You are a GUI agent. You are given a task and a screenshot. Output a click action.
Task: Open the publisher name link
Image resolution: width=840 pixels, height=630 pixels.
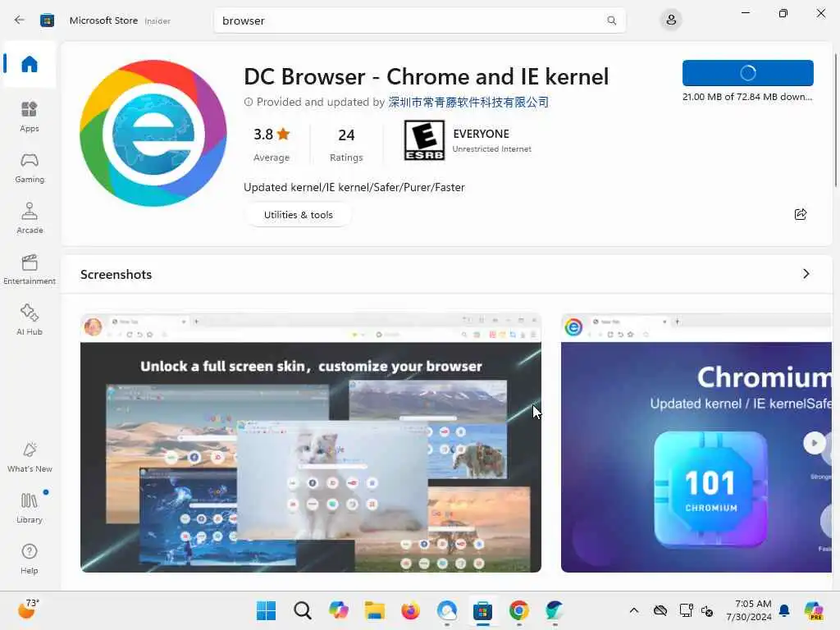468,102
